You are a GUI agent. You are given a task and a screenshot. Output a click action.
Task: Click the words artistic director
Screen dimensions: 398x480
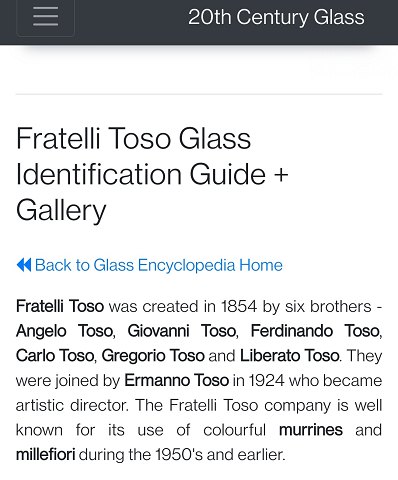point(71,405)
